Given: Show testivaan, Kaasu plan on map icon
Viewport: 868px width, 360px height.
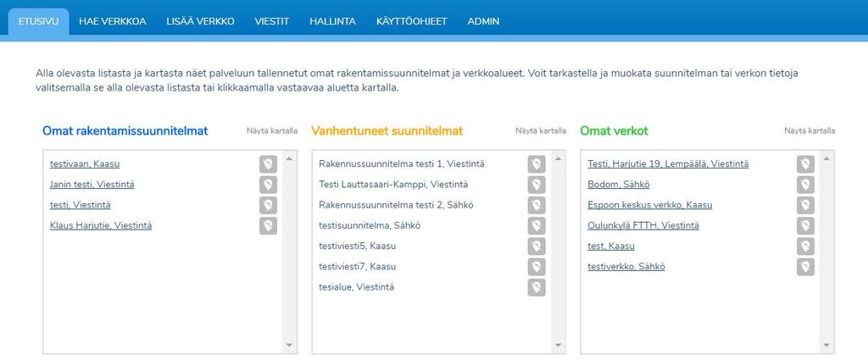Looking at the screenshot, I should (x=268, y=163).
